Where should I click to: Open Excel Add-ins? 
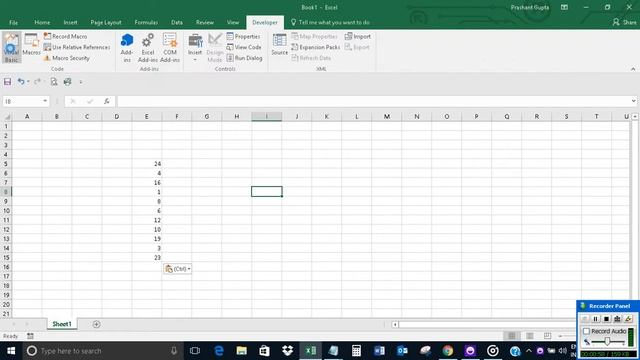(x=148, y=48)
